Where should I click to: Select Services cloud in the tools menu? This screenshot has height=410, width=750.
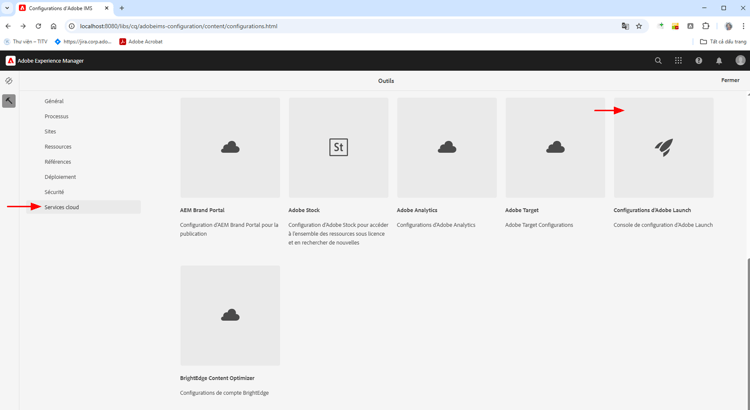84,207
